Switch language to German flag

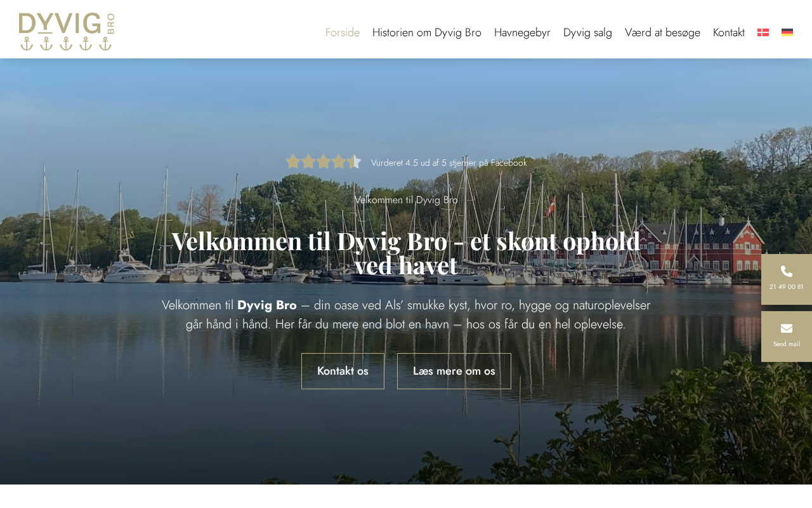(x=787, y=32)
